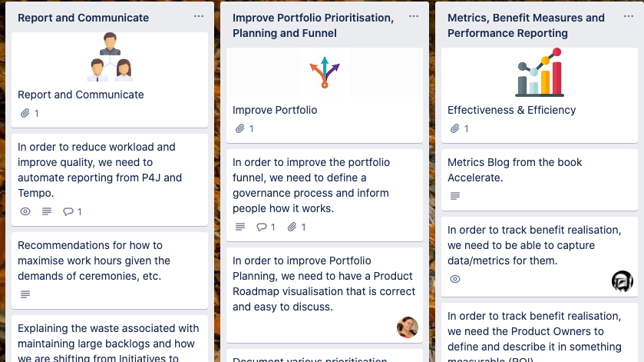Click description icon on Metrics Blog card
This screenshot has height=362, width=644.
tap(455, 197)
